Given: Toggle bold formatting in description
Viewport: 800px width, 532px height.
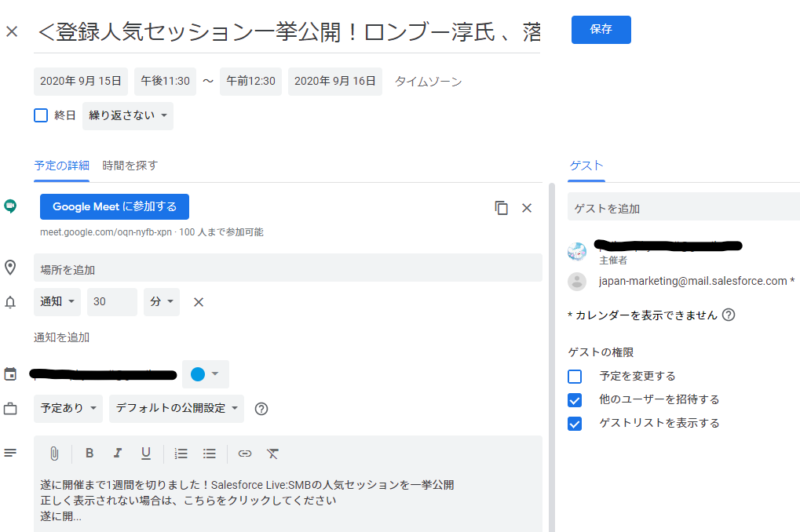Looking at the screenshot, I should point(89,453).
